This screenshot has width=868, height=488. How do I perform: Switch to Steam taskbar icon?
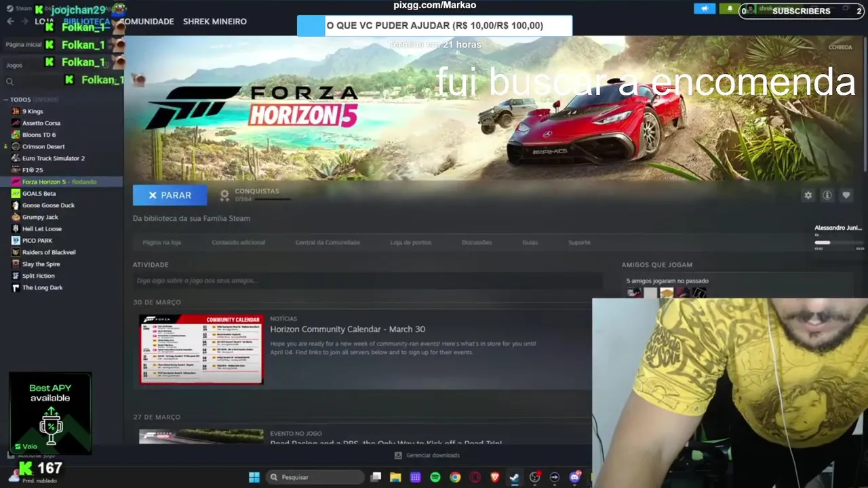pos(515,477)
